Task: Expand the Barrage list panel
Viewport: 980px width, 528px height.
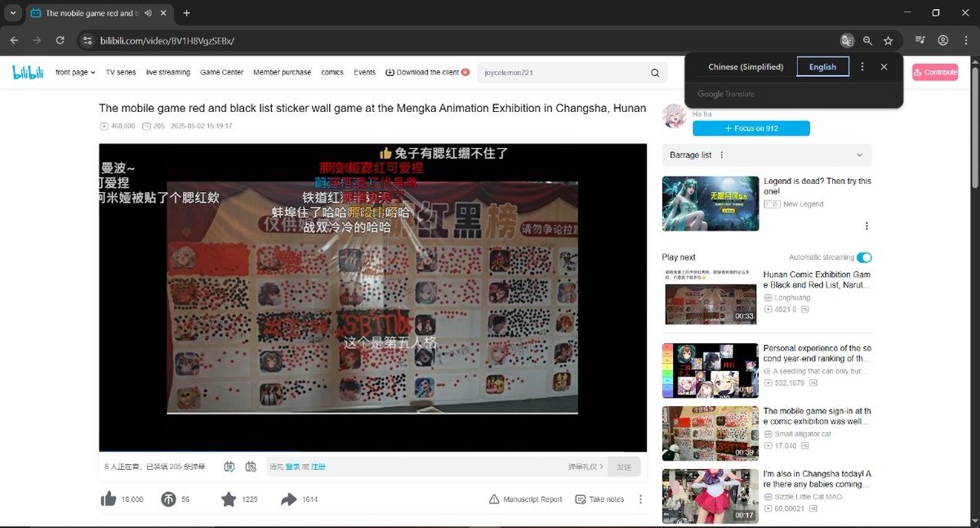Action: [859, 155]
